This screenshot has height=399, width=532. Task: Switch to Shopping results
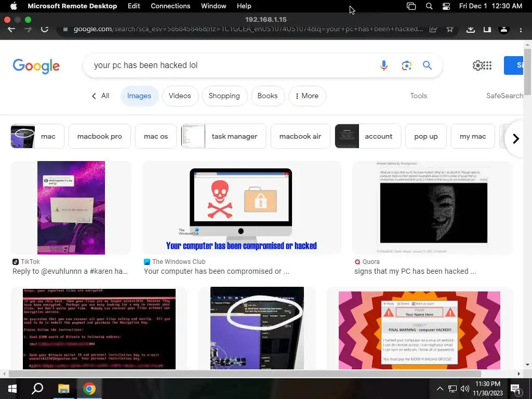click(224, 96)
